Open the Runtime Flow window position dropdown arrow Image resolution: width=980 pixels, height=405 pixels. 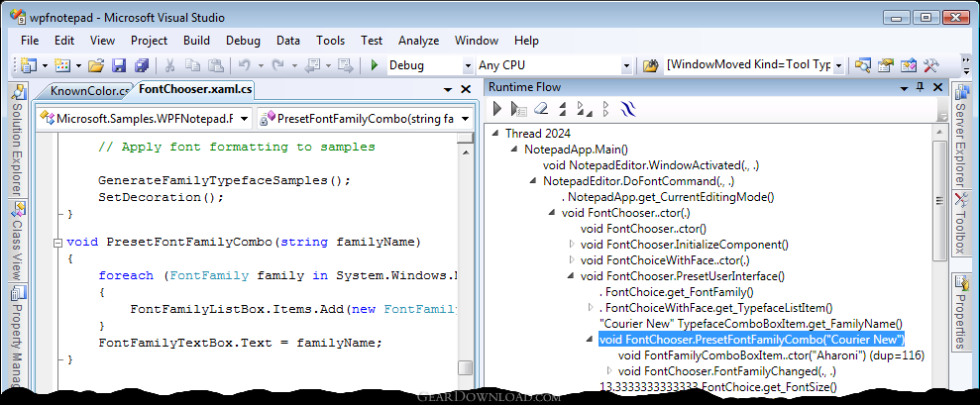click(903, 88)
